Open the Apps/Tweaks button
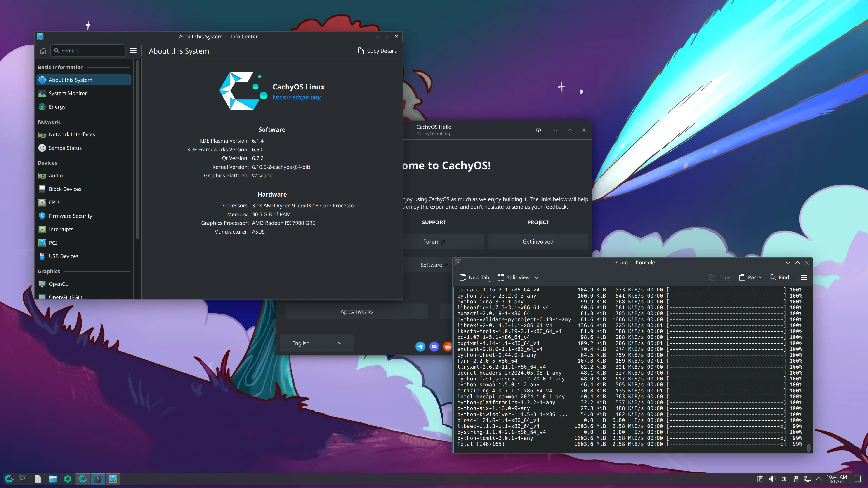Viewport: 868px width, 488px height. point(356,311)
